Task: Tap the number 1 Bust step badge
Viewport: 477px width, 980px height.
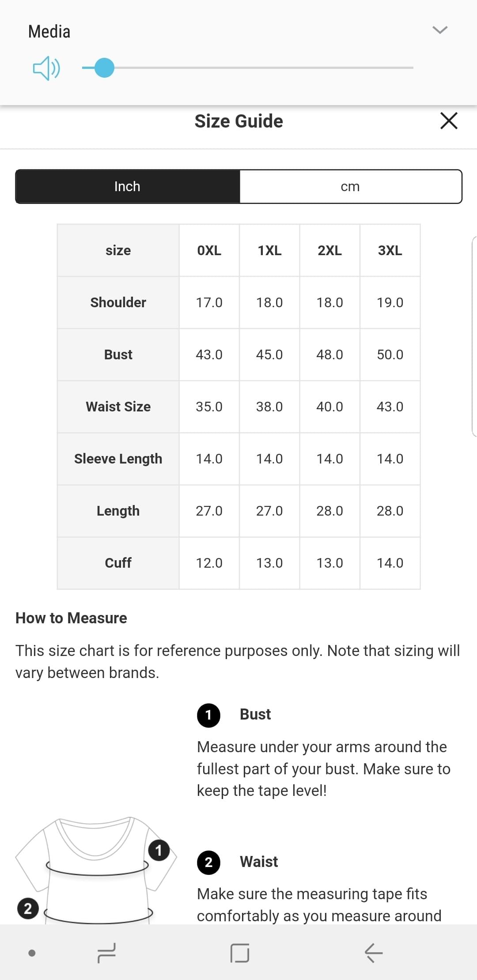Action: click(208, 715)
